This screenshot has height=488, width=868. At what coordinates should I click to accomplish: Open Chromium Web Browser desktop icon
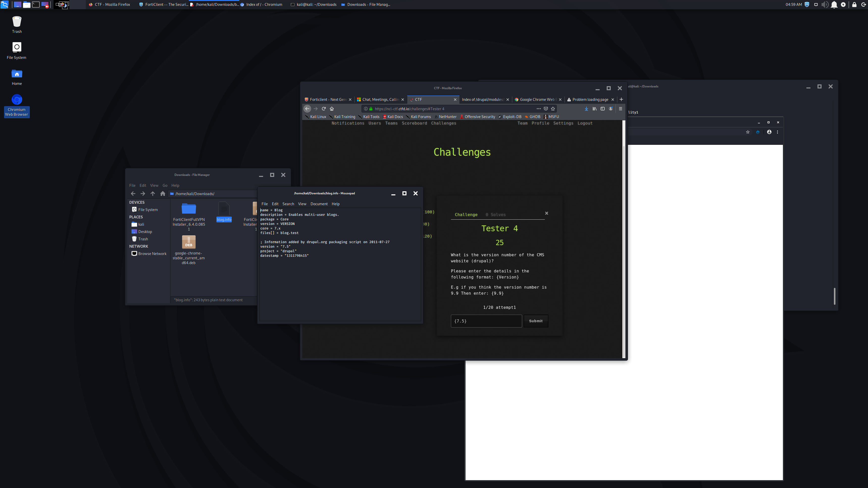click(x=17, y=100)
